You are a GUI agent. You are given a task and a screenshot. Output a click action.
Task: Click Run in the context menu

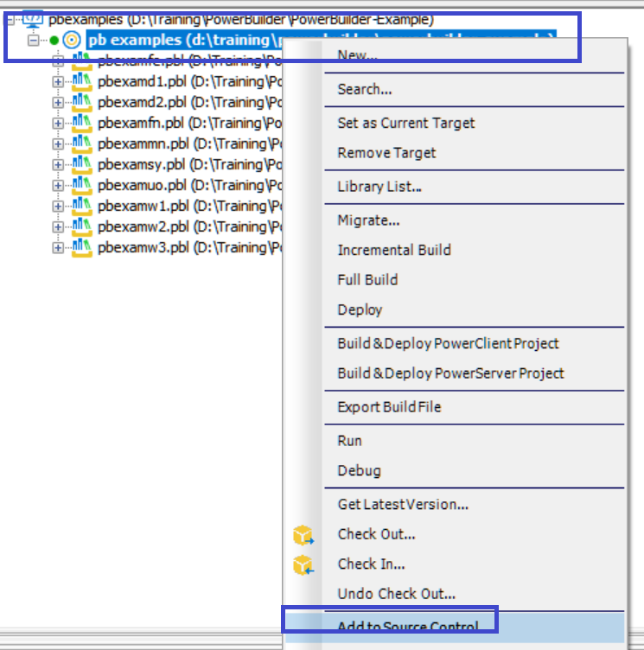coord(349,441)
